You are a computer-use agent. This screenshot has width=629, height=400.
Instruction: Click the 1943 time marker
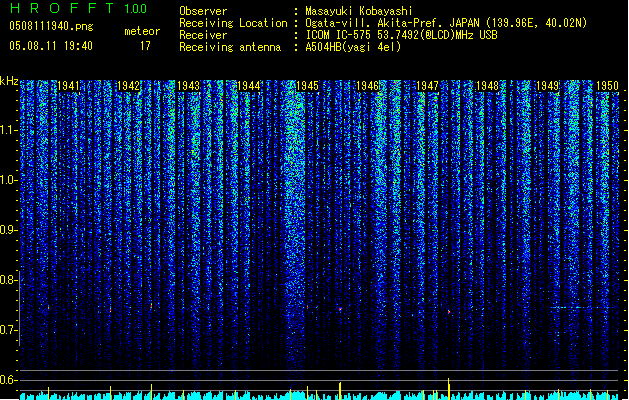point(189,86)
